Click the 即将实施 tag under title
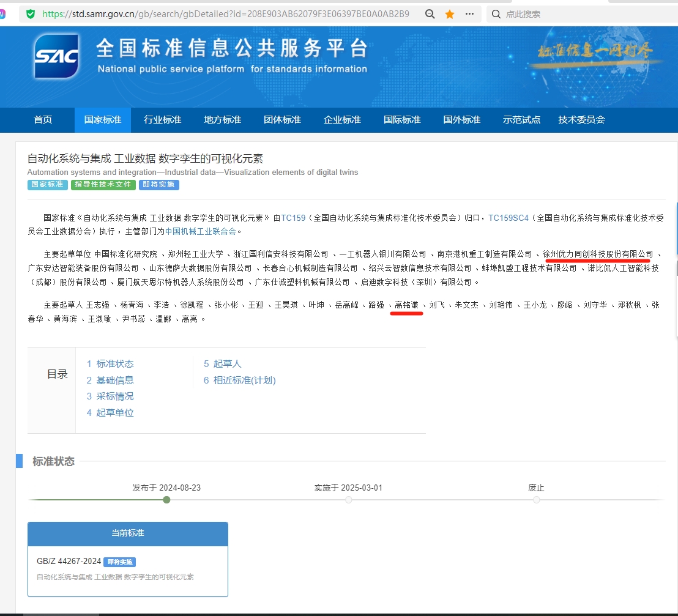The width and height of the screenshot is (678, 616). (x=158, y=185)
